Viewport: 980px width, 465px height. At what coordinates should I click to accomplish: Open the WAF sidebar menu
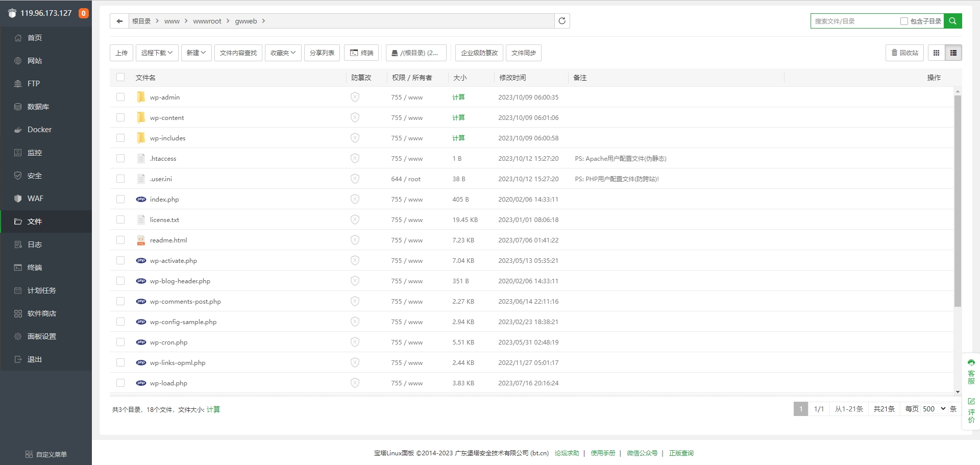pos(46,199)
